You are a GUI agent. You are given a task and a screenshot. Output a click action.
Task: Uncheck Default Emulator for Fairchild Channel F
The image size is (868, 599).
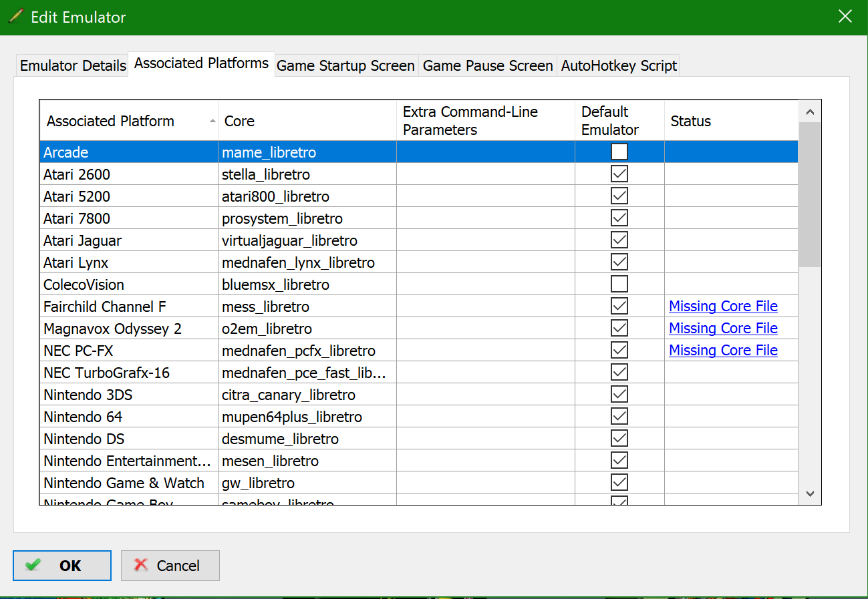619,307
